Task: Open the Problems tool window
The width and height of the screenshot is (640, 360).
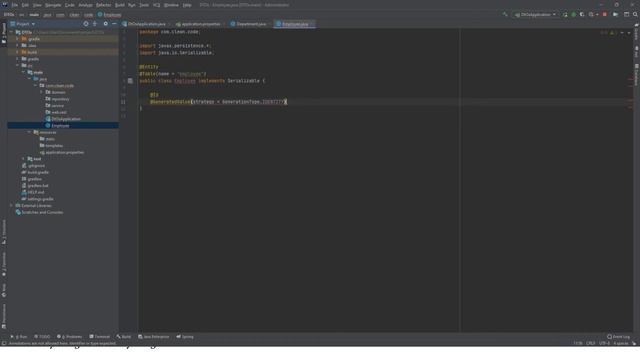Action: (69, 337)
